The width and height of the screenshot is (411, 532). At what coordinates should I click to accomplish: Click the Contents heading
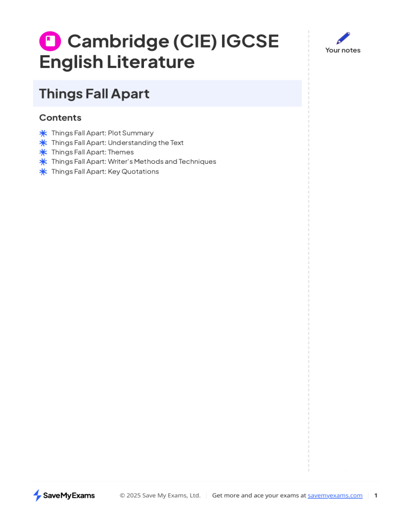(x=60, y=118)
